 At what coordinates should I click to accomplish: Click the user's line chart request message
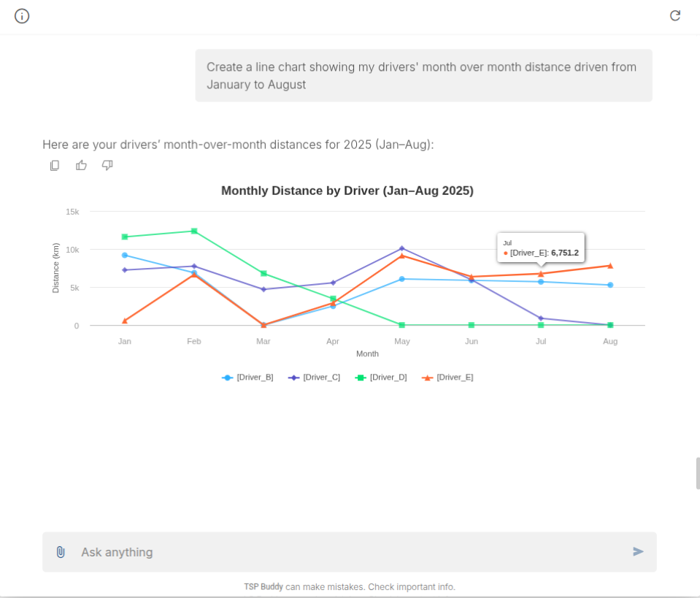point(423,76)
